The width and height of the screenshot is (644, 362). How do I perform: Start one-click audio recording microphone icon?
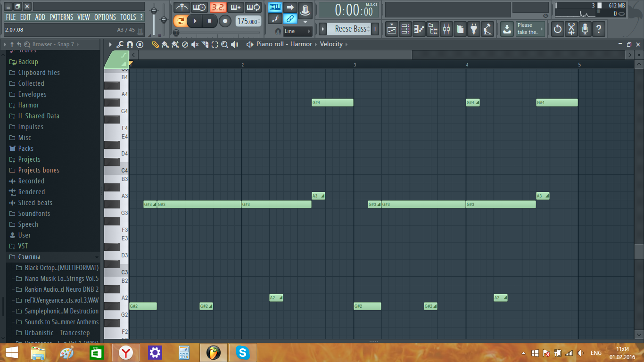585,29
